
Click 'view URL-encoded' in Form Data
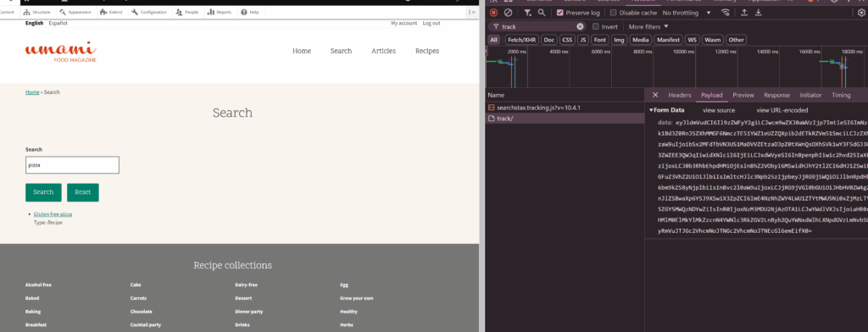point(782,110)
